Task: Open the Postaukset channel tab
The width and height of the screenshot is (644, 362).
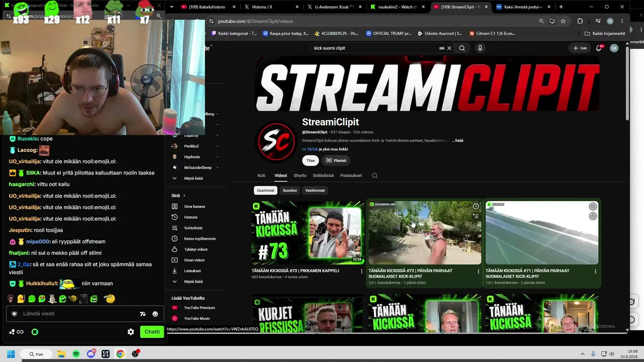Action: tap(351, 175)
